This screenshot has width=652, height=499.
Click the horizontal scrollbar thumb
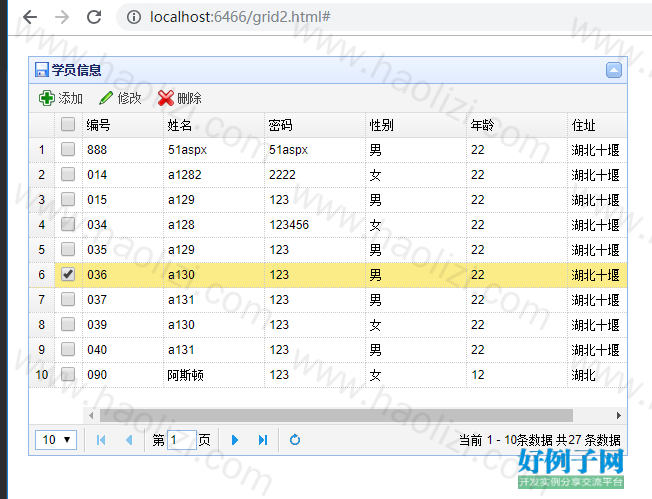[x=336, y=415]
